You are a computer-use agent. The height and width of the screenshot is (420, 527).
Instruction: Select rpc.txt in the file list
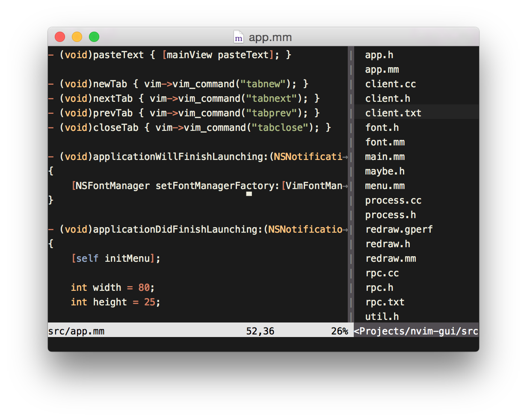point(385,302)
